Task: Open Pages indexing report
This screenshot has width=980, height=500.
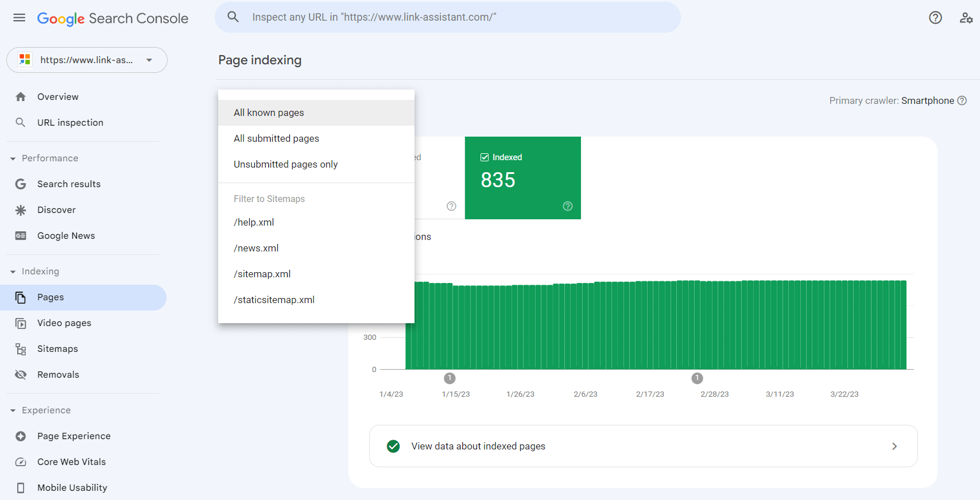Action: tap(83, 297)
